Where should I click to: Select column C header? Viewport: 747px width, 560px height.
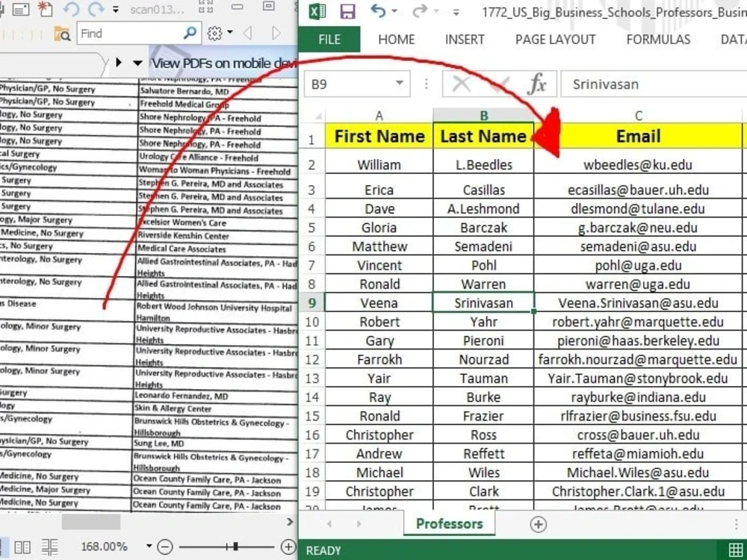click(x=639, y=116)
